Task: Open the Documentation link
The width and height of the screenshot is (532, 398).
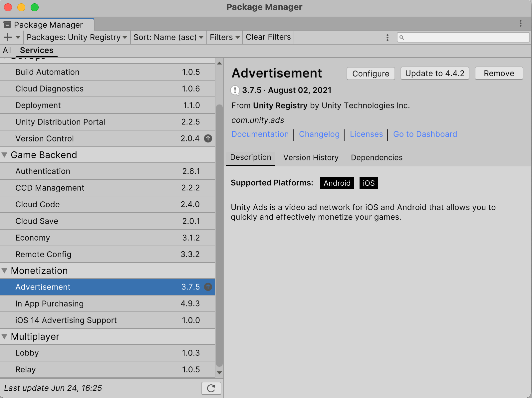Action: click(260, 134)
